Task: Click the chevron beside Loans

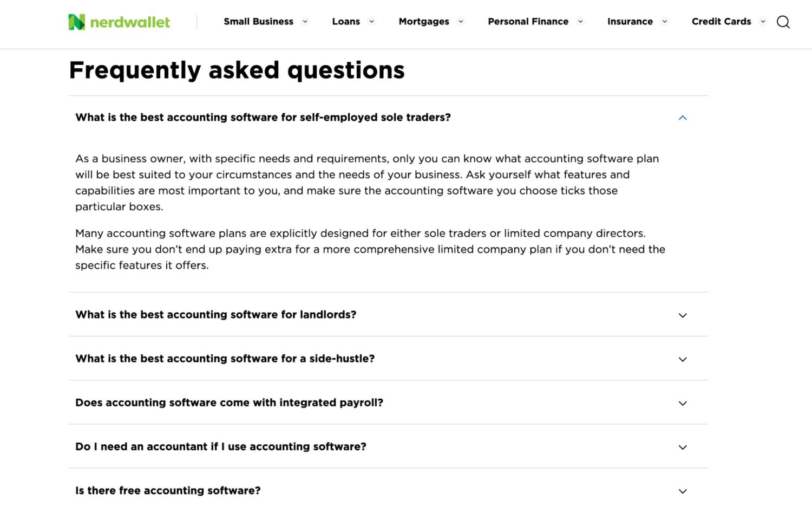Action: pyautogui.click(x=372, y=22)
